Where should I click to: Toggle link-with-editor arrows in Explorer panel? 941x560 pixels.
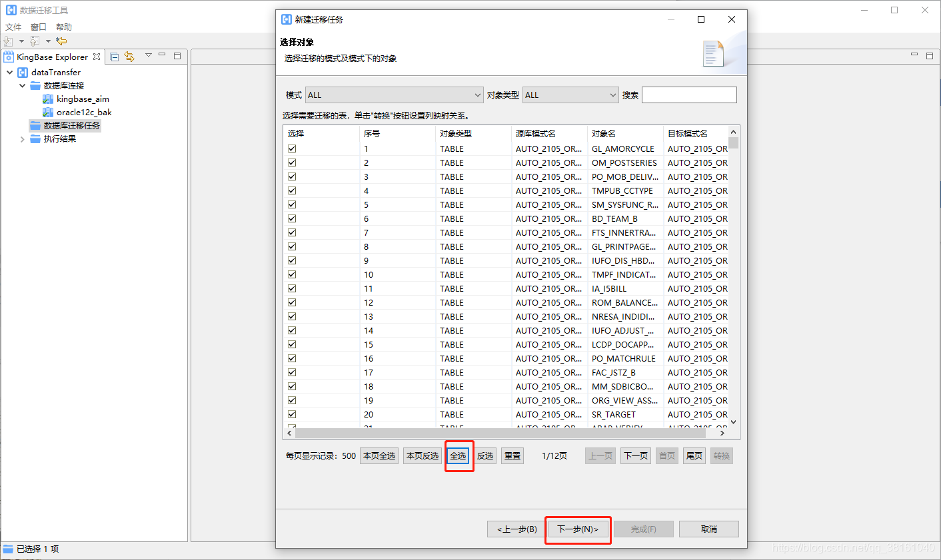tap(129, 57)
